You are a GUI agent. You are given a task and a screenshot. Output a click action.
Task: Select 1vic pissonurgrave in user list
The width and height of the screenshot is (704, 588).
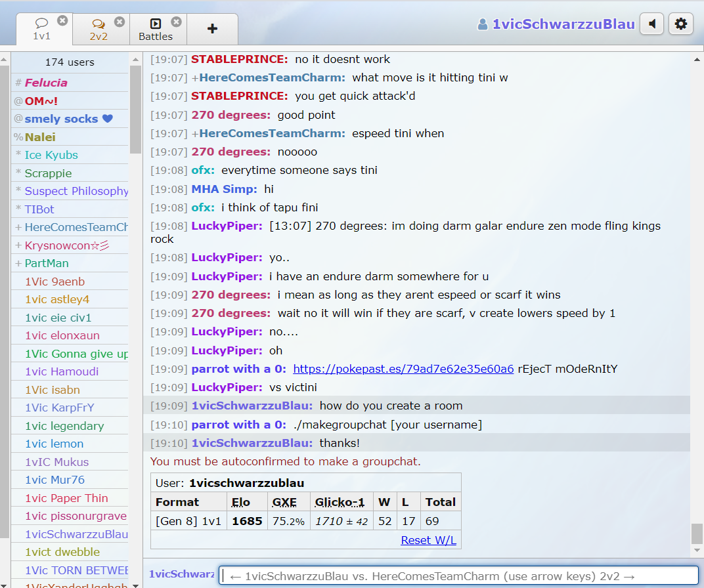tap(70, 516)
